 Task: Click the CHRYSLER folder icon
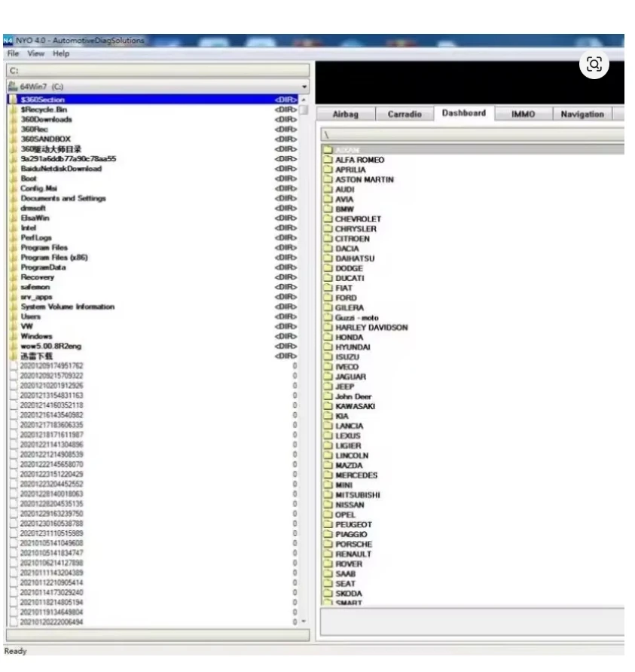[x=328, y=229]
